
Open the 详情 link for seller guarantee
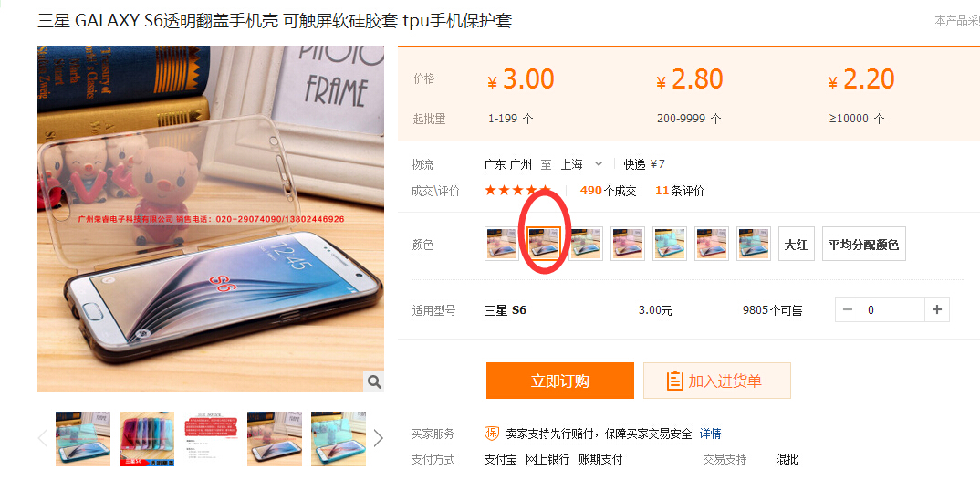(710, 434)
